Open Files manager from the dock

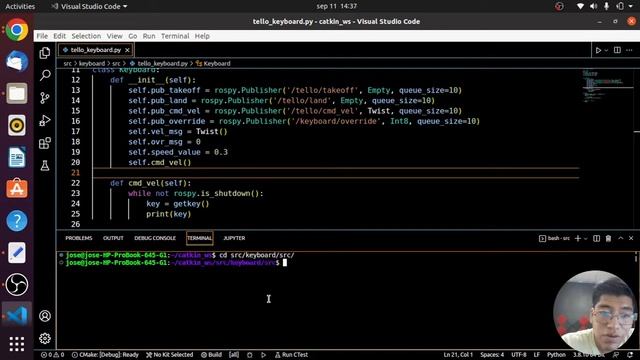(17, 93)
